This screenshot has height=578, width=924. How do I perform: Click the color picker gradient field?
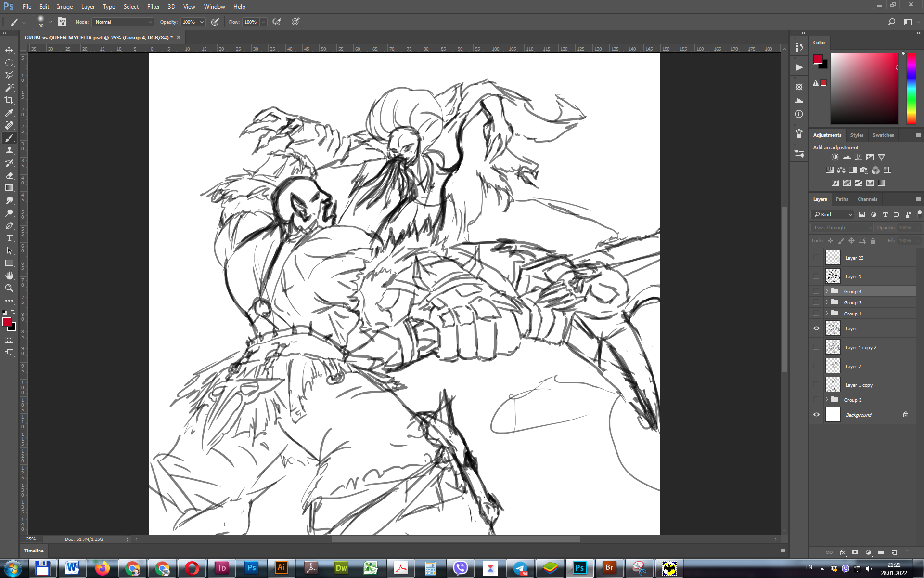pos(864,88)
